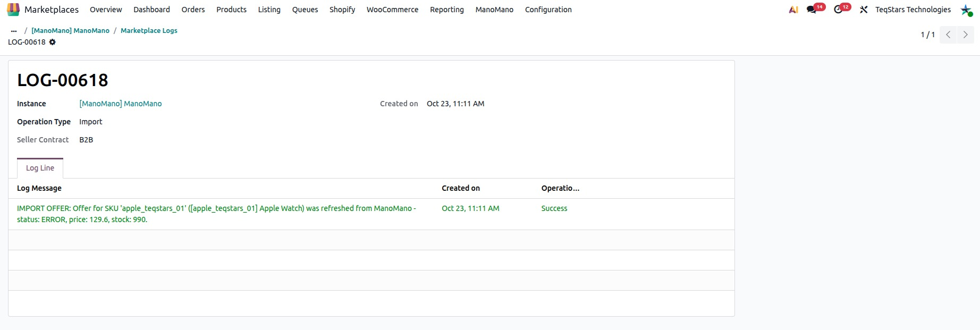Expand the breadcrumb ellipsis
Image resolution: width=980 pixels, height=330 pixels.
14,31
